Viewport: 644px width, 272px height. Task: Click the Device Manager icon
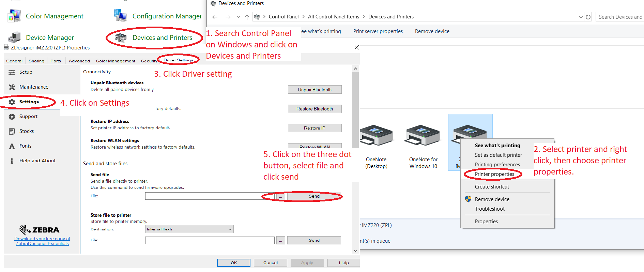pos(14,37)
